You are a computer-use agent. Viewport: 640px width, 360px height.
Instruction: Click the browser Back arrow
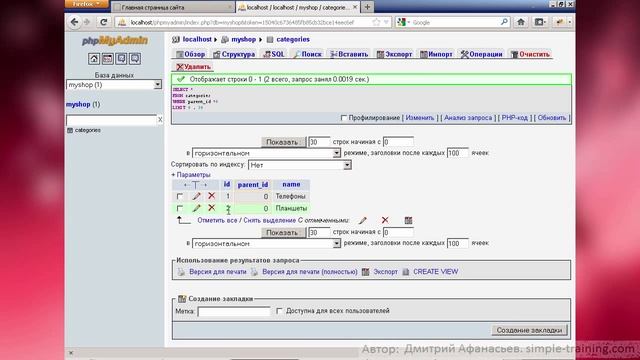[74, 22]
